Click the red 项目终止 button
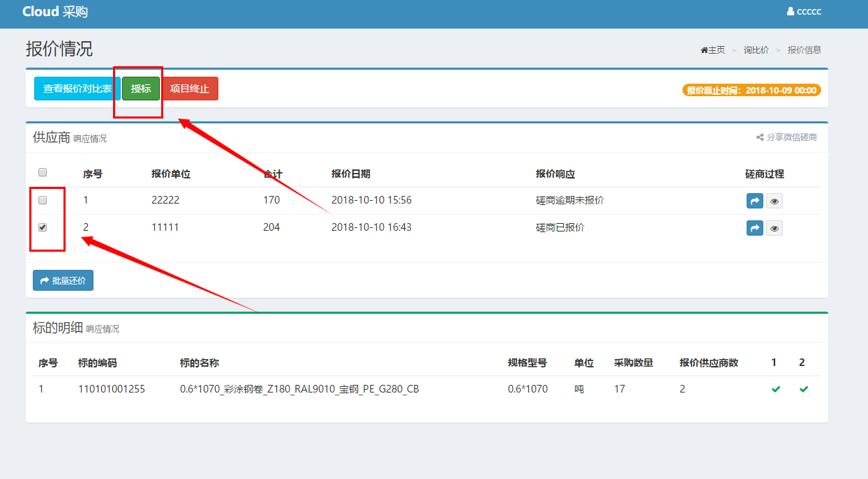Screen dimensions: 868x479 (x=190, y=89)
